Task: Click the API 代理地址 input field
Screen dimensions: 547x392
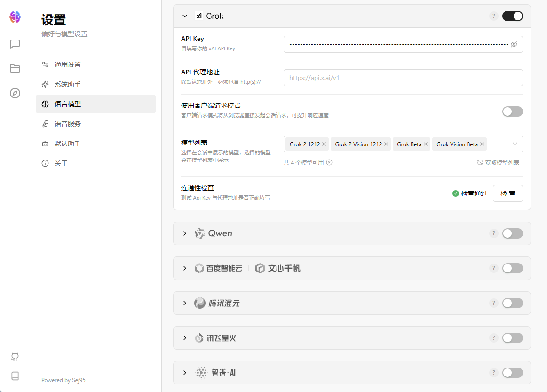Action: tap(403, 78)
